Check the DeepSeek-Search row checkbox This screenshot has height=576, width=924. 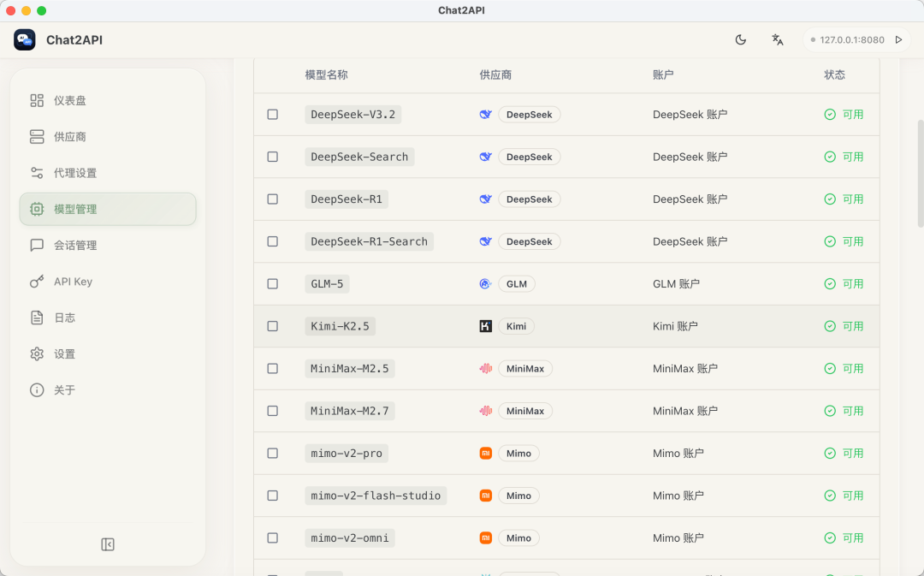272,157
